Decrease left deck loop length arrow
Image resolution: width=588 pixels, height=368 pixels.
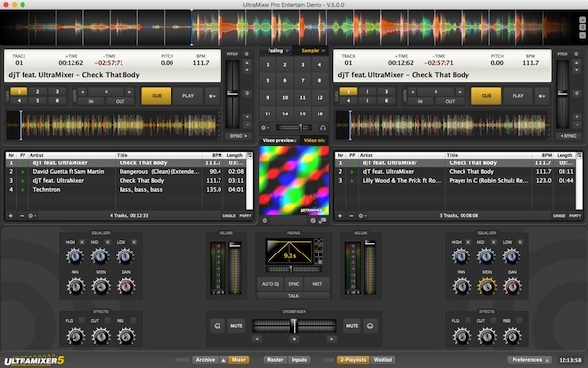83,92
